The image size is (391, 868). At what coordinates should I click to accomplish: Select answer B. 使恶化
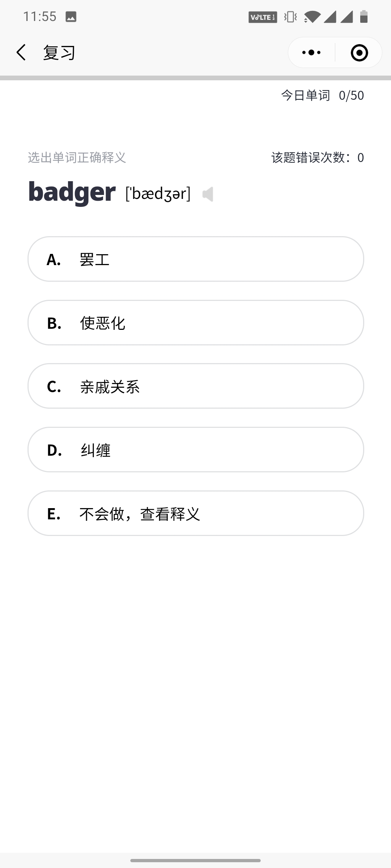(x=196, y=323)
